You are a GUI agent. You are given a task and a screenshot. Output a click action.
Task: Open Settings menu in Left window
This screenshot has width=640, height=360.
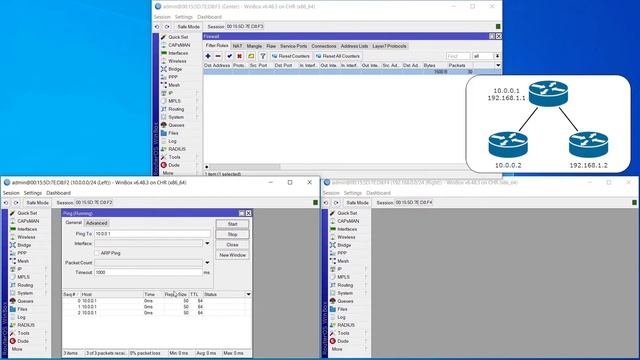(x=33, y=193)
